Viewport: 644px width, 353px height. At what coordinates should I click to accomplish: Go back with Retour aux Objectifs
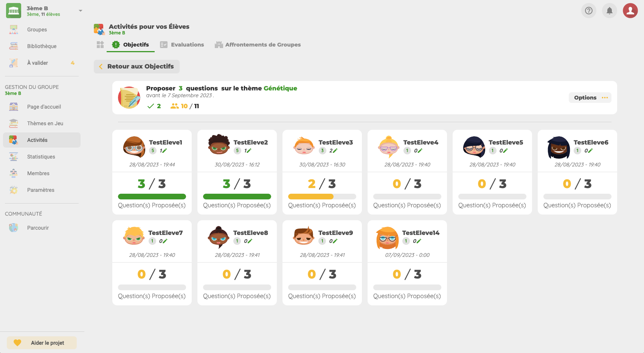click(137, 67)
